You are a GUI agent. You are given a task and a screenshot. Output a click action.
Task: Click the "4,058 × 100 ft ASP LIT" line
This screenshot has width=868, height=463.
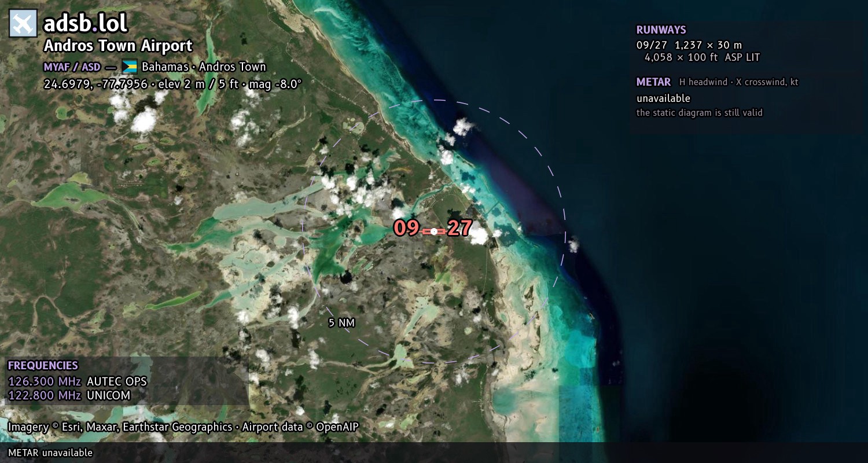702,57
